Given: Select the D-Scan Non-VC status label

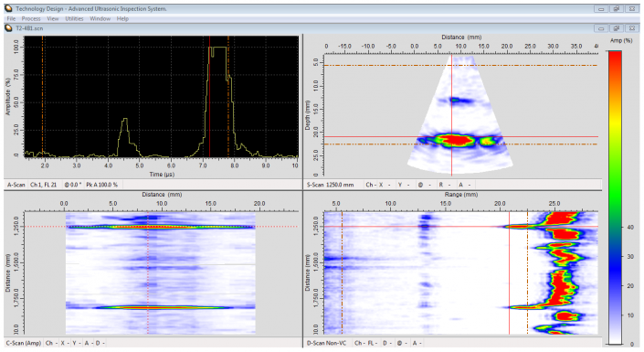Looking at the screenshot, I should coord(327,343).
